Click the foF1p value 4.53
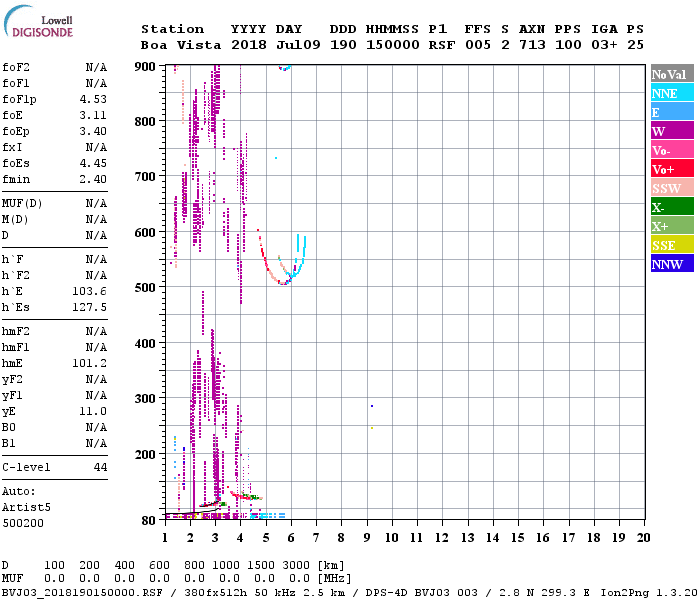The height and width of the screenshot is (600, 700). [93, 99]
